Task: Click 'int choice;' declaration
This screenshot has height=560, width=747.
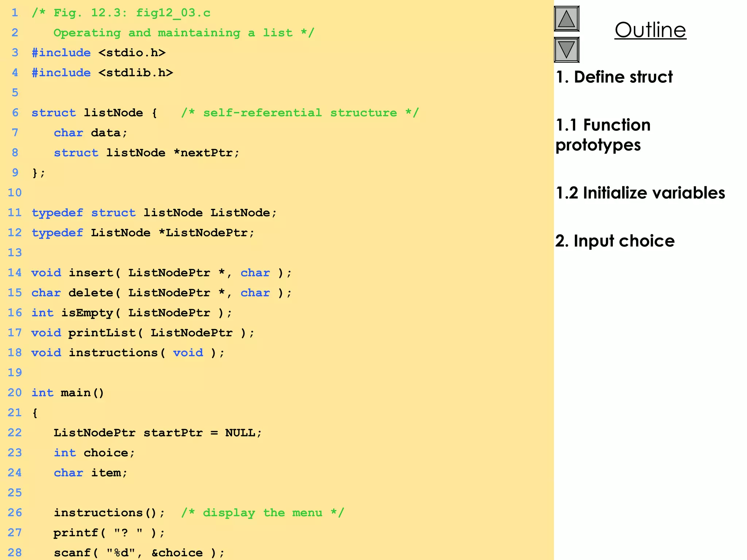Action: [94, 453]
